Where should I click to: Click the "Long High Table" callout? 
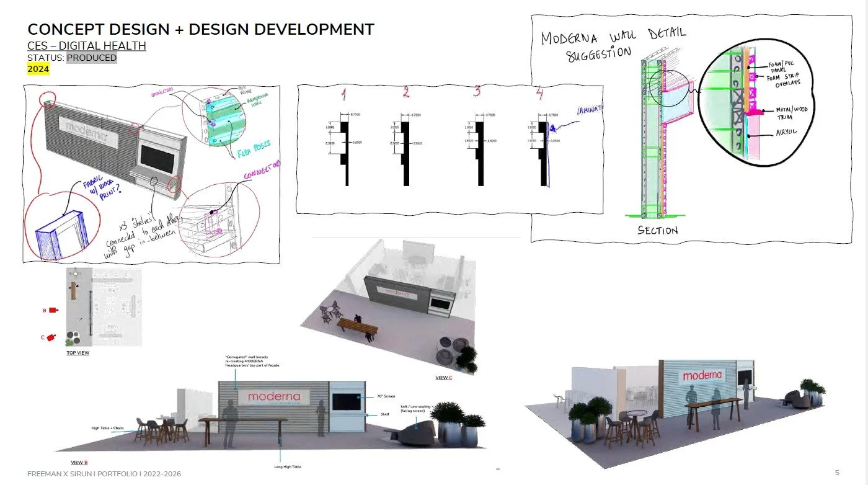[x=288, y=466]
